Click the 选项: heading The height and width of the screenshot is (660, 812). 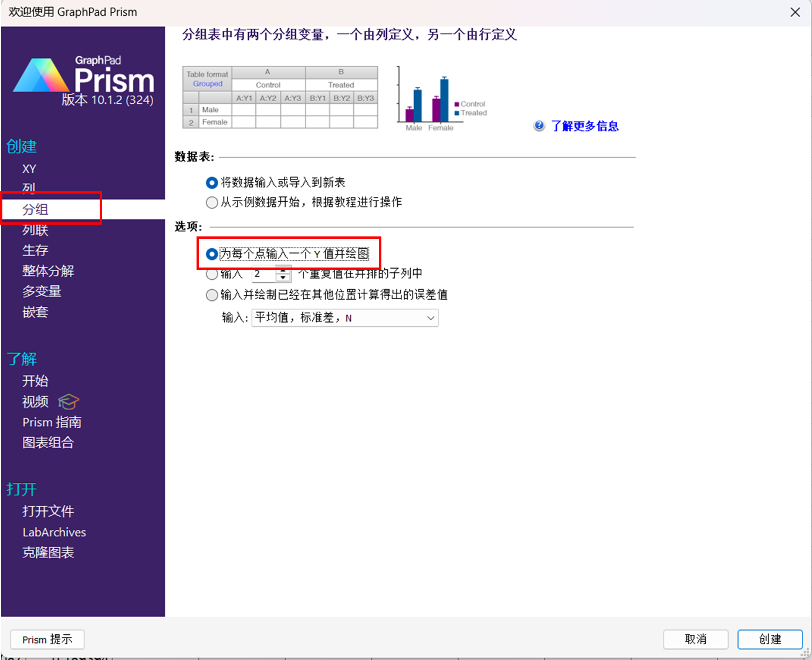point(188,227)
